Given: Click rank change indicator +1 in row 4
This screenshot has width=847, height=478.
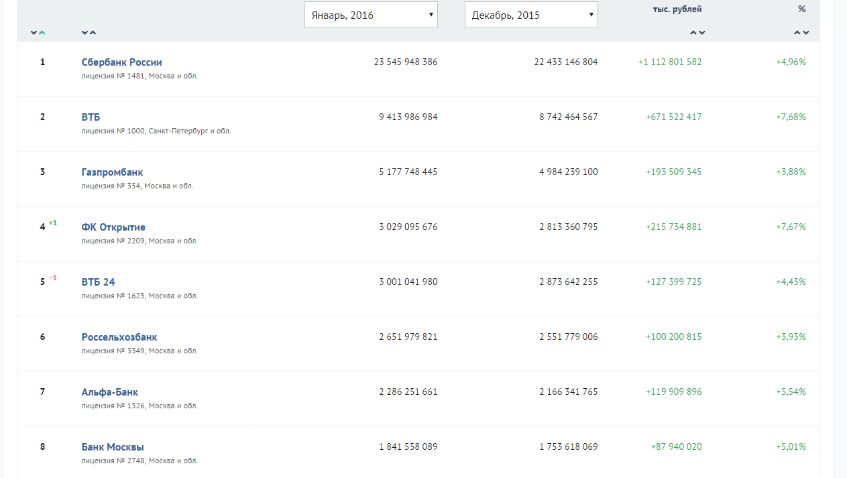Looking at the screenshot, I should click(52, 223).
